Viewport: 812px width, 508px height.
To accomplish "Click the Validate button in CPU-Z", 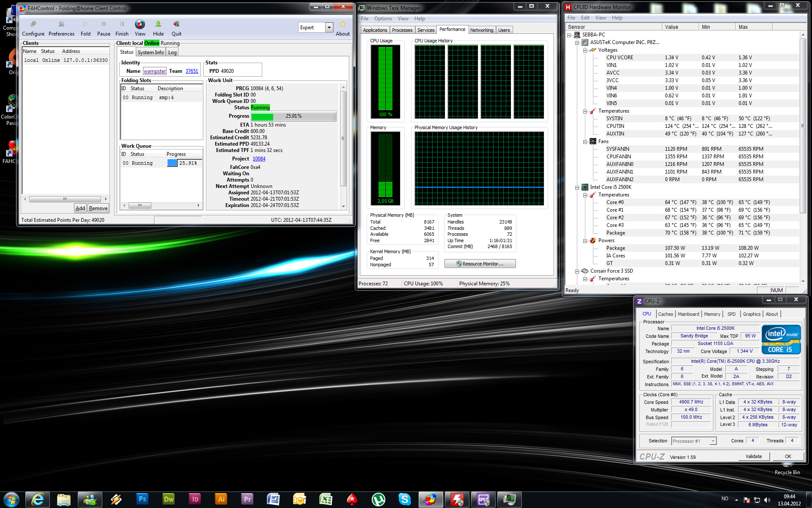I will tap(754, 456).
